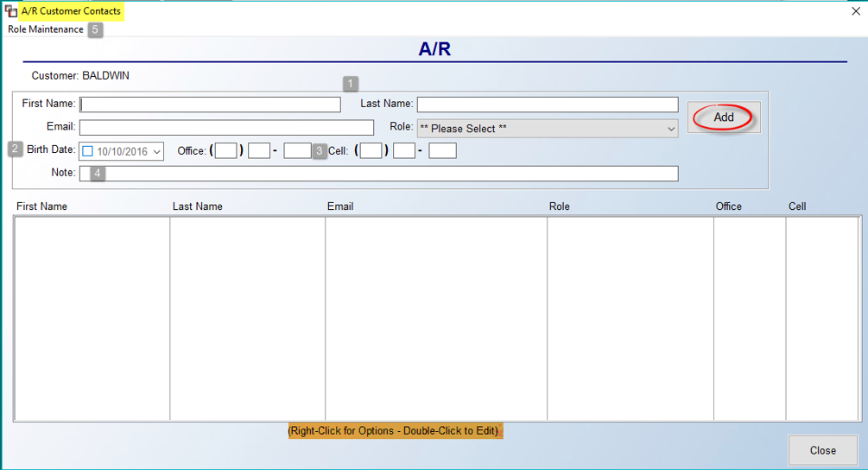The height and width of the screenshot is (470, 868).
Task: Click the Cell area code field
Action: (371, 150)
